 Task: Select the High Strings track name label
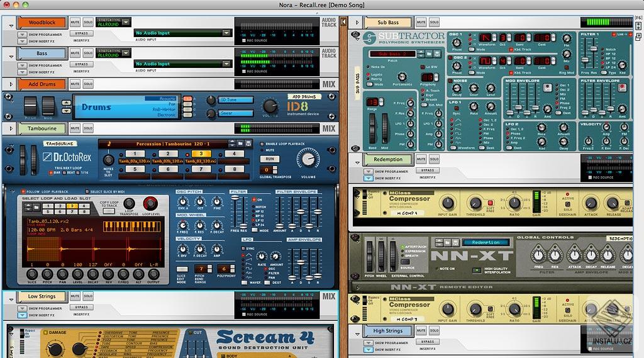tap(387, 330)
